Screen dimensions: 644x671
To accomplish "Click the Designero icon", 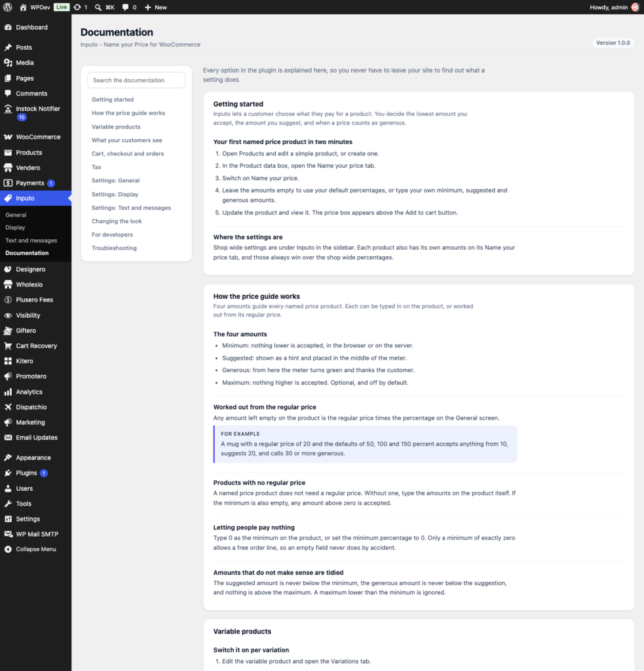I will (8, 269).
